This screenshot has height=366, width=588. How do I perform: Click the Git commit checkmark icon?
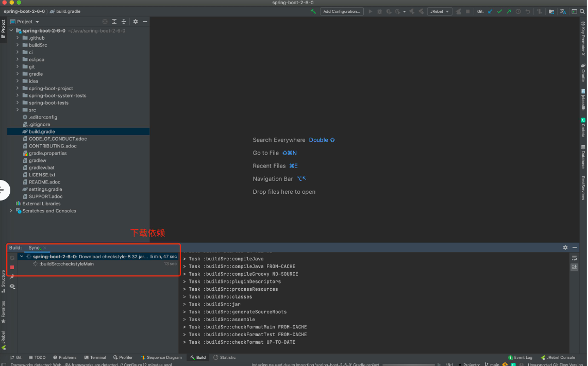coord(499,12)
